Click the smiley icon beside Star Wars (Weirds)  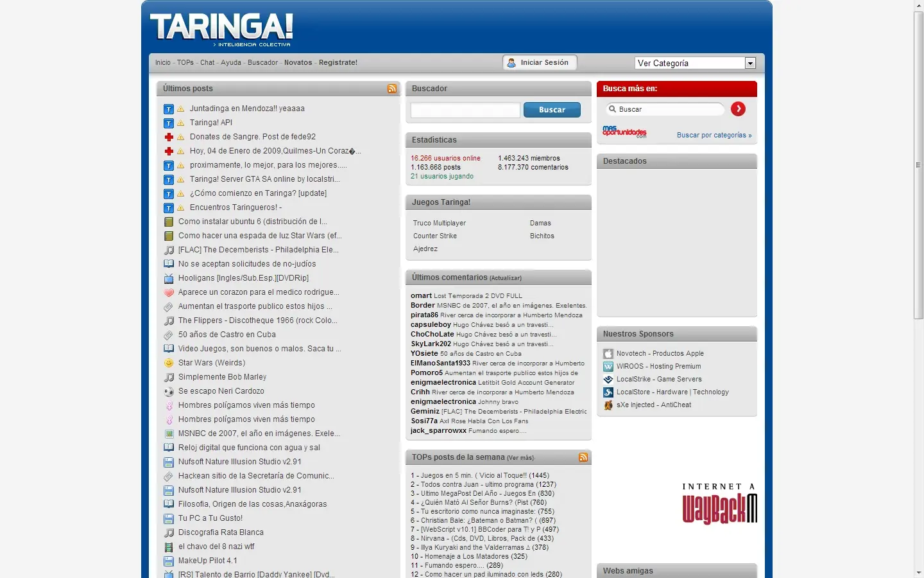click(x=169, y=363)
